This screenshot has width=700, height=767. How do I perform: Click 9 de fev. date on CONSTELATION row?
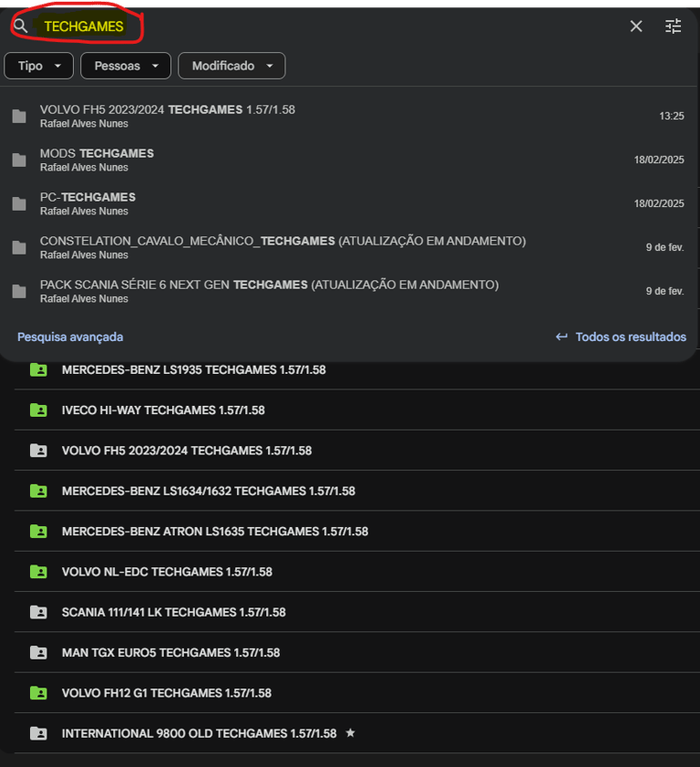664,247
